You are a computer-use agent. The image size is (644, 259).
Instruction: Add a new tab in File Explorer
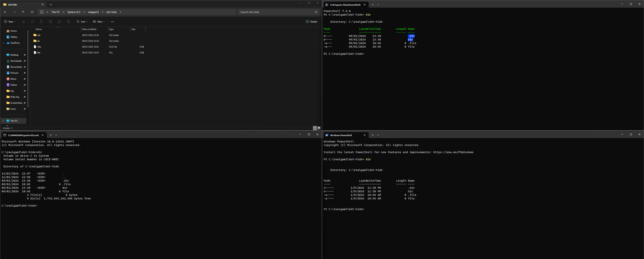click(x=51, y=4)
